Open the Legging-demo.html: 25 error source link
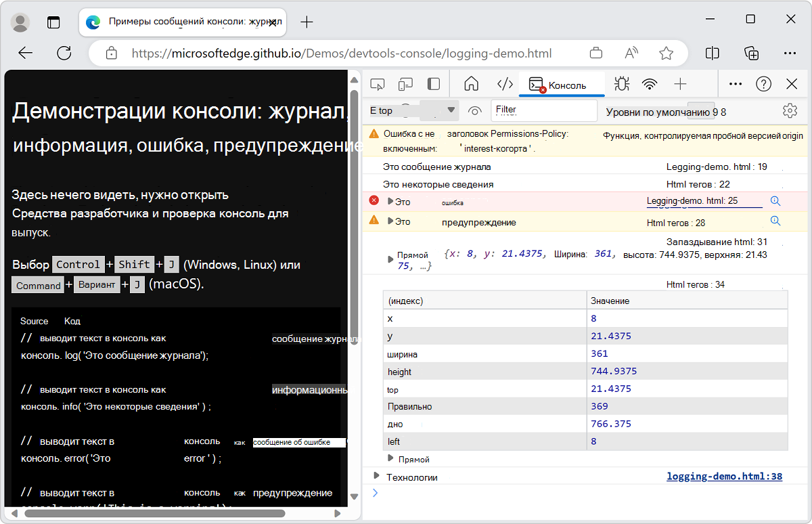The image size is (812, 524). click(x=692, y=201)
